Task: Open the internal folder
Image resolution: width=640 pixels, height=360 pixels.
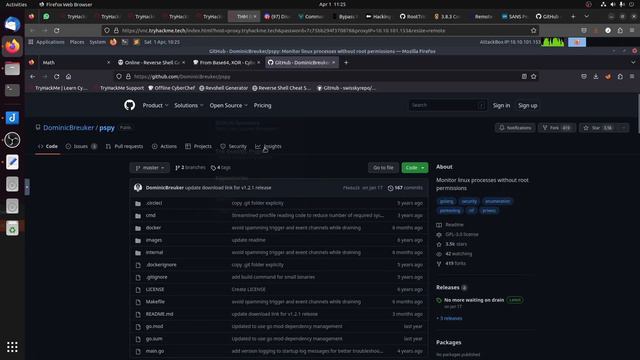Action: [x=154, y=252]
